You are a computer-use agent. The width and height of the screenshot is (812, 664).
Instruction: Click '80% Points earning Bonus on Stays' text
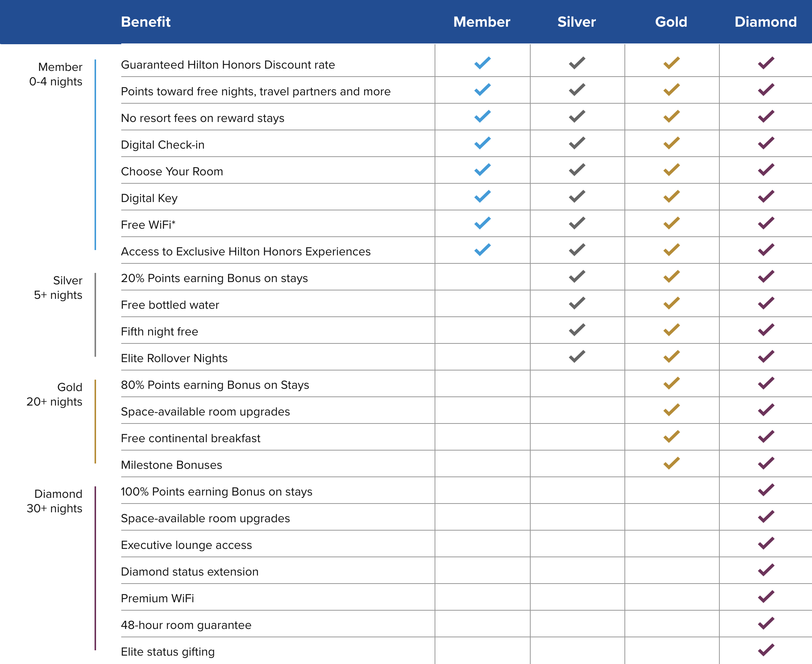click(x=215, y=385)
